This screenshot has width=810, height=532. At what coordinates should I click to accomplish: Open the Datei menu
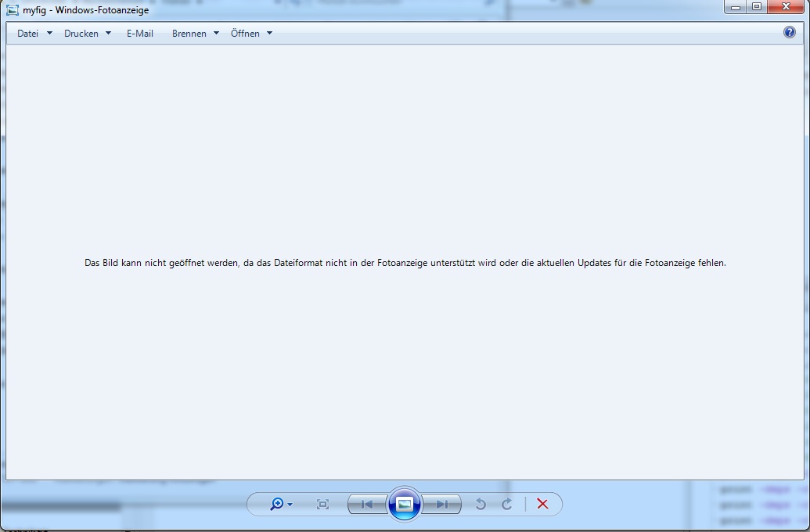coord(34,34)
